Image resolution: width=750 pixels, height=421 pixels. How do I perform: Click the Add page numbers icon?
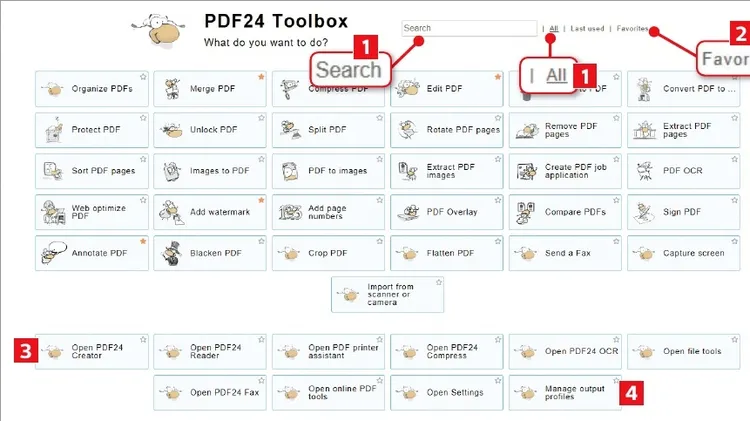click(x=290, y=212)
